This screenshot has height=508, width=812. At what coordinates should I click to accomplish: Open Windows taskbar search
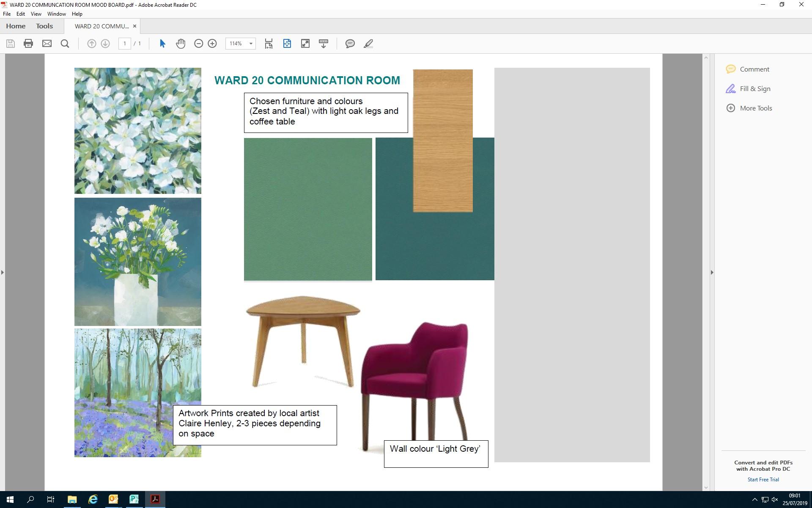pyautogui.click(x=30, y=500)
